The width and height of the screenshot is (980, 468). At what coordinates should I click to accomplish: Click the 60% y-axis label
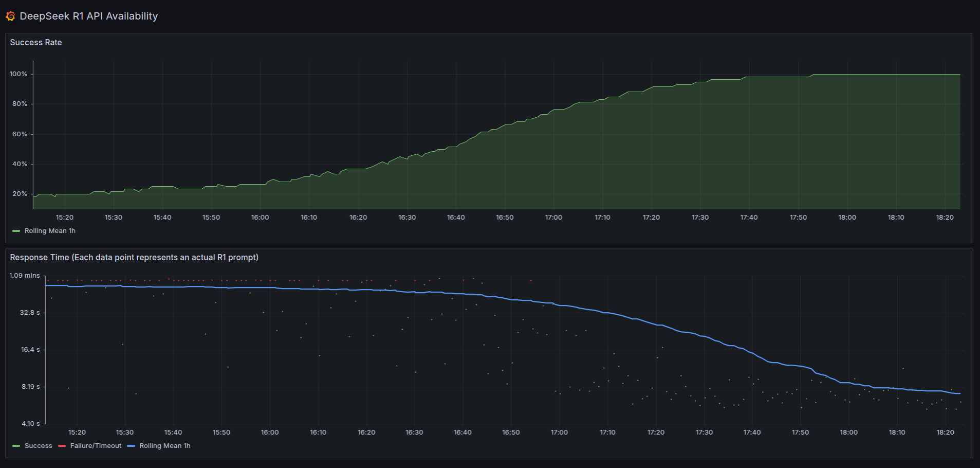[x=20, y=134]
